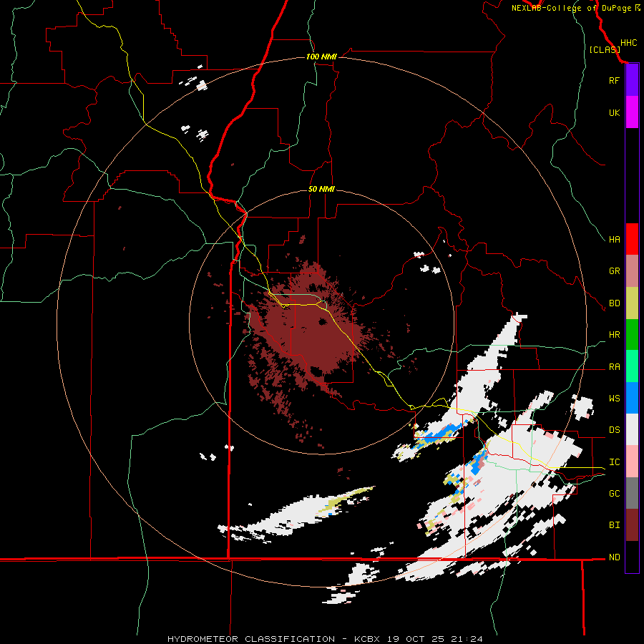Click the 100 NMI range ring label
644x644 pixels.
[x=321, y=57]
